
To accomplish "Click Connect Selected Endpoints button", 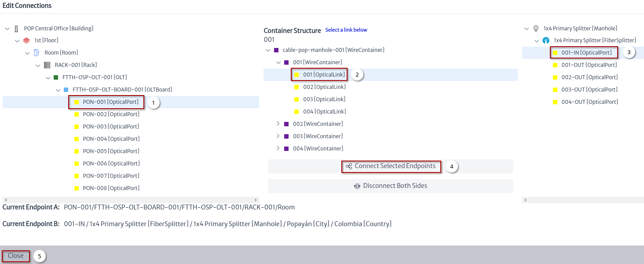I will pos(391,166).
